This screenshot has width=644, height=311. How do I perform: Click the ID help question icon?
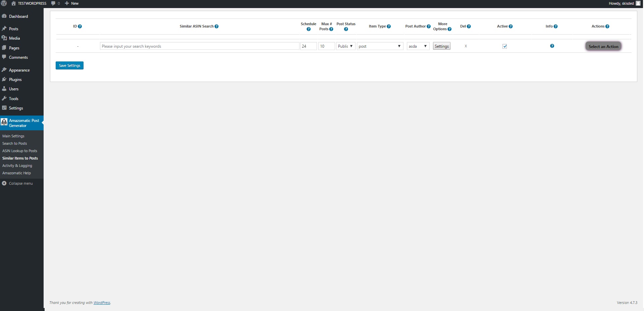[80, 27]
